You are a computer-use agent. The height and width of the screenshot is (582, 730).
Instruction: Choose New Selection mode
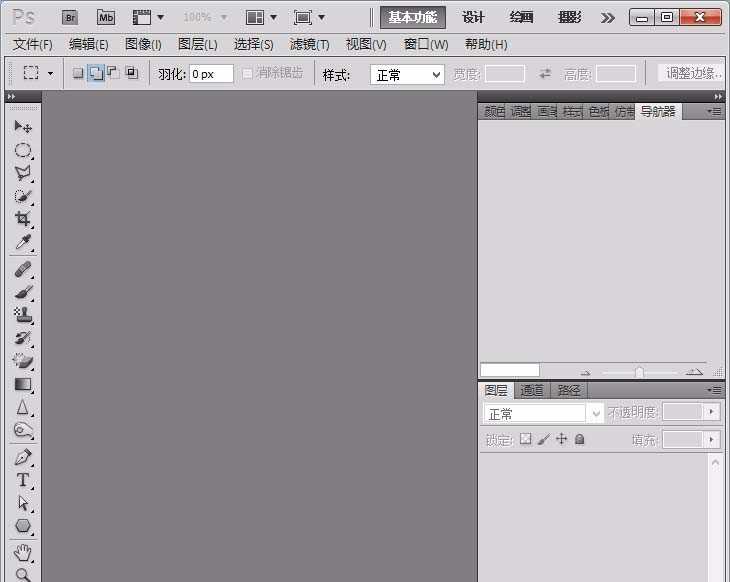click(78, 73)
